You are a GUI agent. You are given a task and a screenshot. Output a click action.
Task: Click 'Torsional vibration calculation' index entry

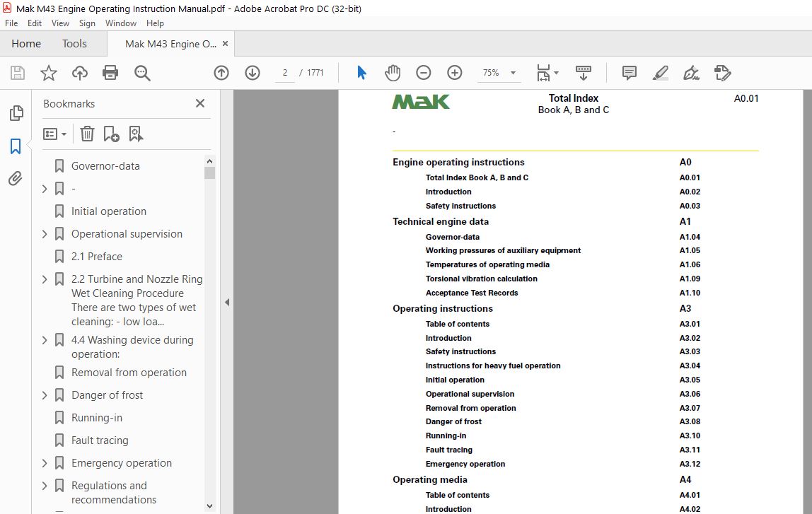pyautogui.click(x=481, y=279)
